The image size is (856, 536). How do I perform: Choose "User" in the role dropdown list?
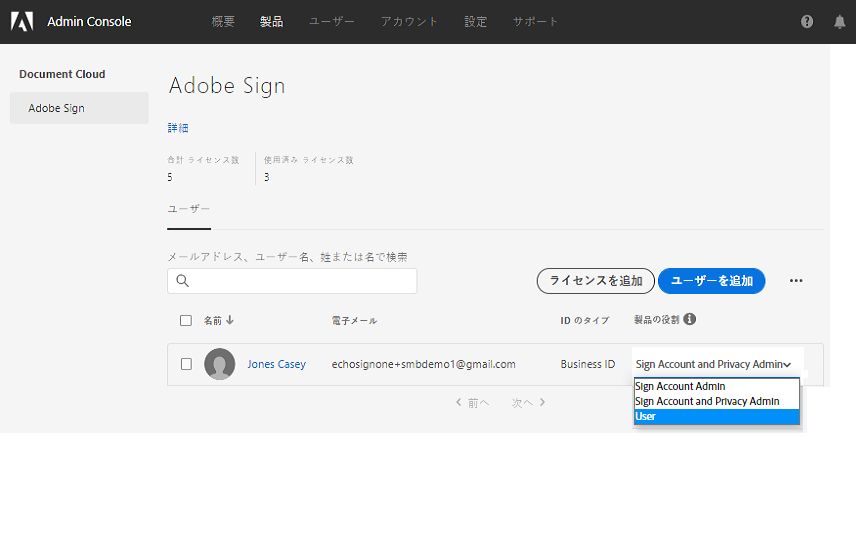coord(646,416)
